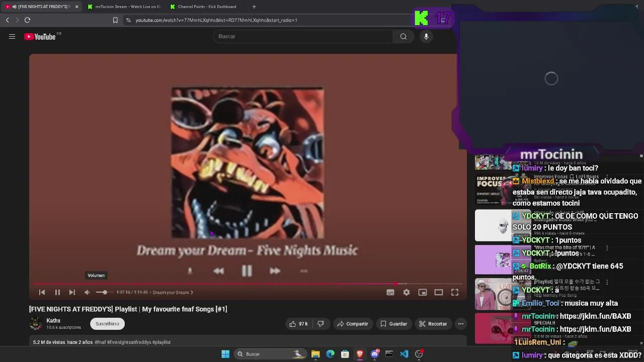This screenshot has width=644, height=362.
Task: Switch to the mrTocinin Stream Kick tab
Action: pyautogui.click(x=124, y=7)
